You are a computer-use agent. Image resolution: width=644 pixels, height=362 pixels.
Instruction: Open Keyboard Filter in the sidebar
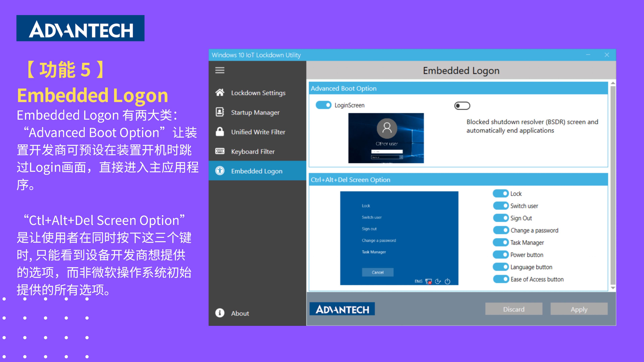[x=257, y=151]
